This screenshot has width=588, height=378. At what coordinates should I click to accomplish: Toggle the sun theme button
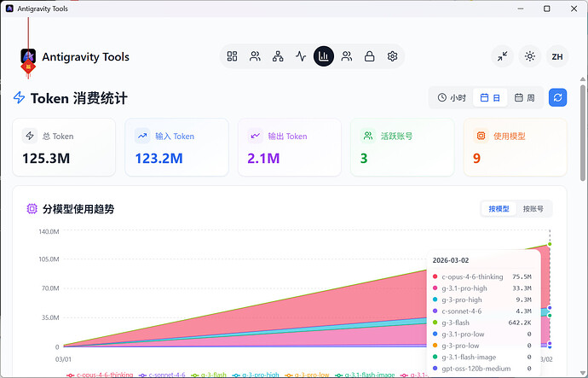point(529,56)
